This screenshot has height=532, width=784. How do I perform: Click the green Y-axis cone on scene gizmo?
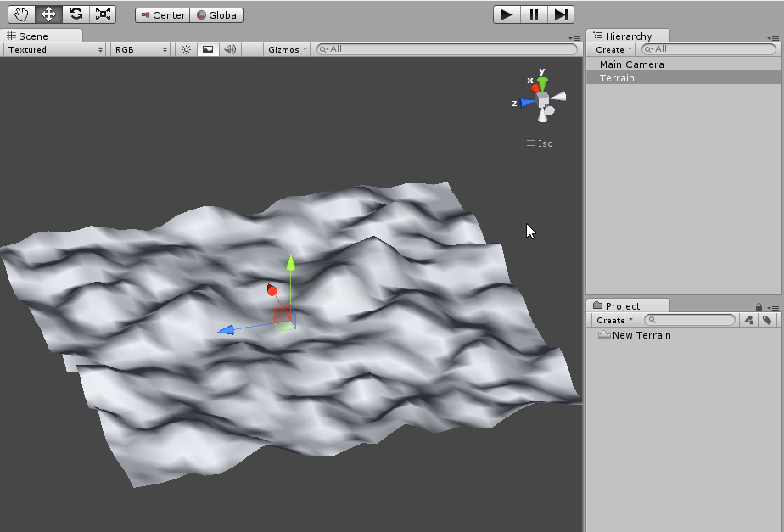542,82
